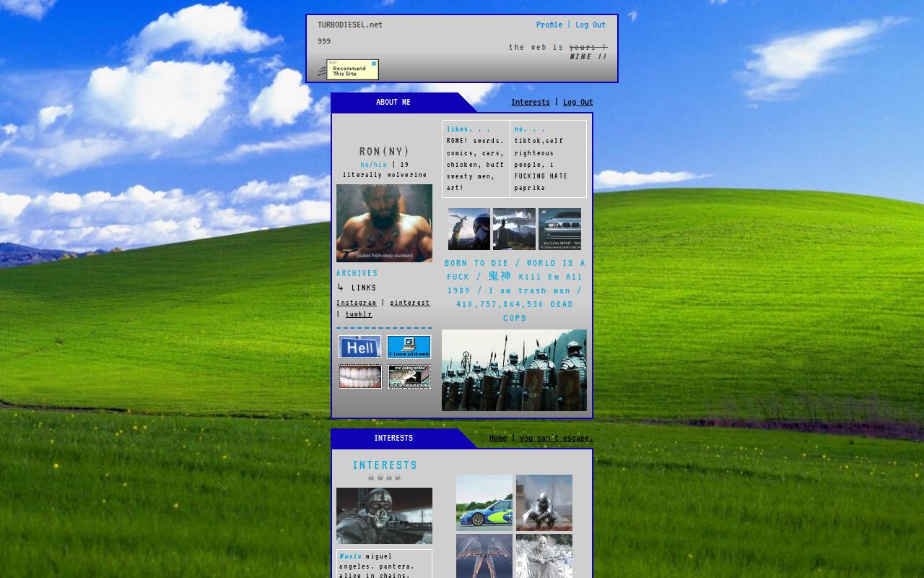Click the white teeth stamp image
Screen dimensions: 924x578
click(x=360, y=376)
